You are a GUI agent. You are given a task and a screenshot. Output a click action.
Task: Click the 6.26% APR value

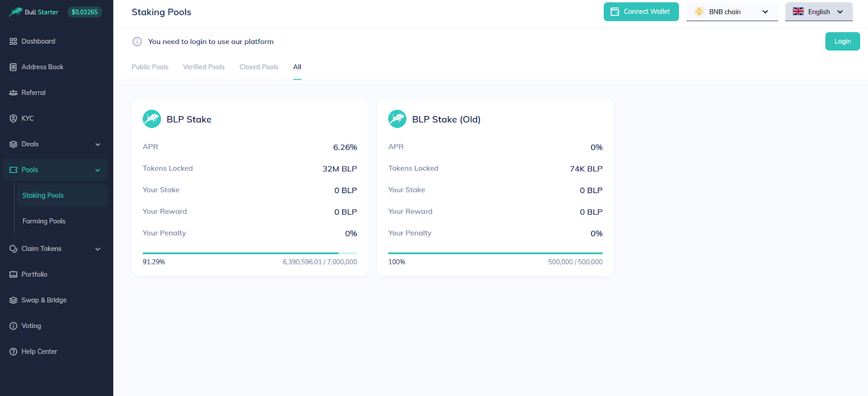[345, 147]
